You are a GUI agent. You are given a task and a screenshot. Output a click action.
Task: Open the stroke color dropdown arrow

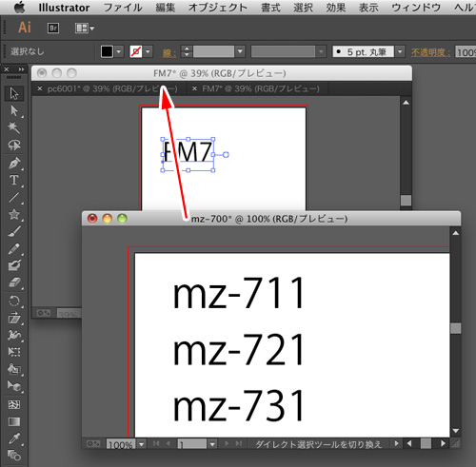click(148, 51)
